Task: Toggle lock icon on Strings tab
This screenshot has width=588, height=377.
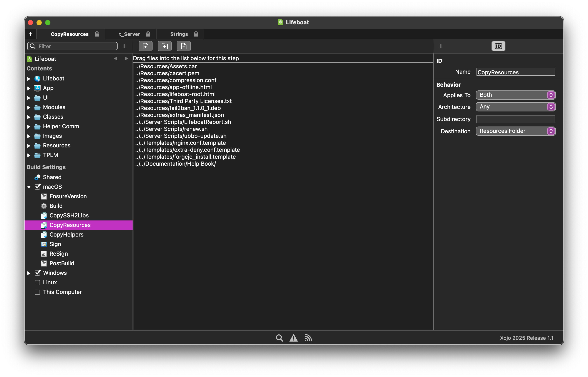Action: [196, 34]
